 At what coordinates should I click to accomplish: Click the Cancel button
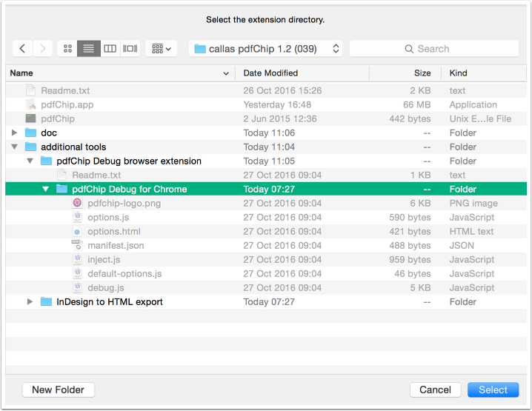435,390
